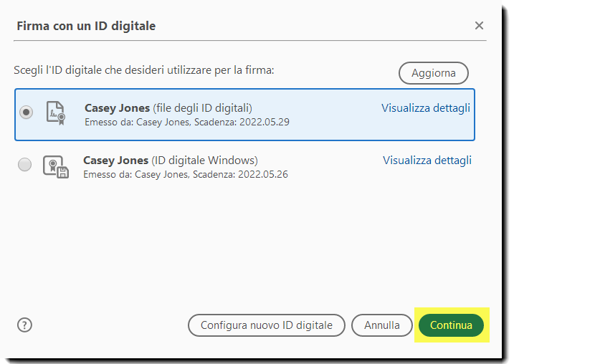Select the ID digitale Windows radio button
Viewport: 595px width, 364px height.
tap(24, 165)
